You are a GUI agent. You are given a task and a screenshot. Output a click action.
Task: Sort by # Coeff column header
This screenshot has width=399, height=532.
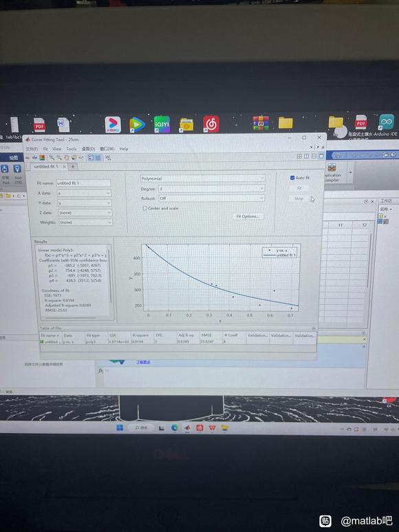click(x=235, y=335)
